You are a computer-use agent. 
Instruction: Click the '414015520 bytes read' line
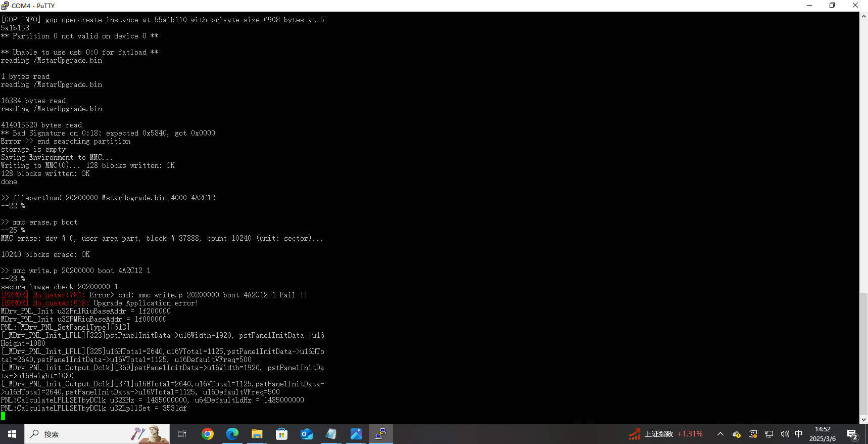tap(41, 125)
